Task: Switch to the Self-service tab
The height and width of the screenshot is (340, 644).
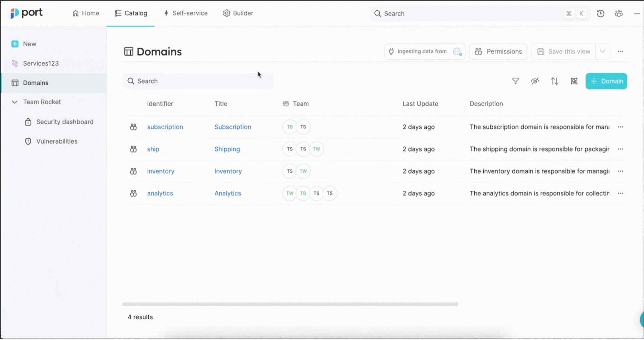Action: point(185,13)
